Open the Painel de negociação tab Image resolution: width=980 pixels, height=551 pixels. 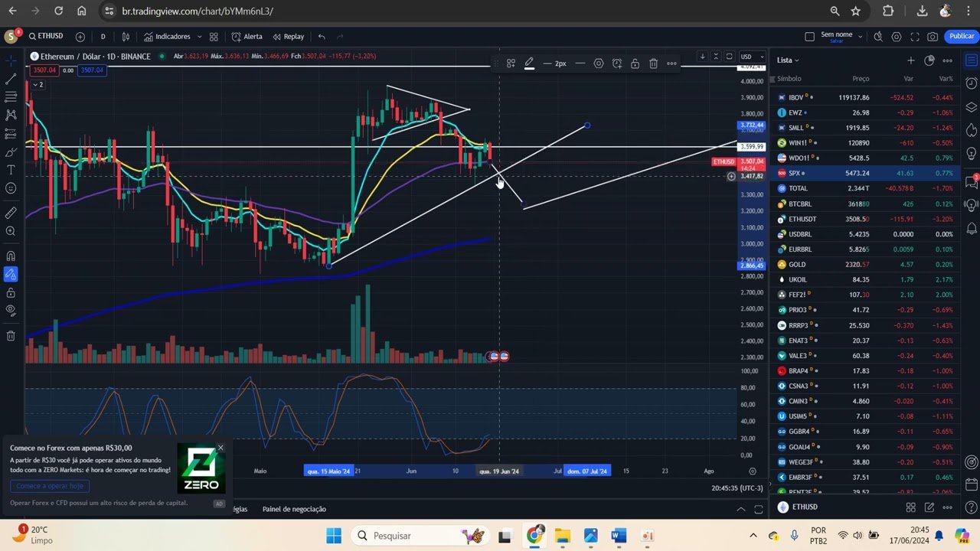(294, 509)
